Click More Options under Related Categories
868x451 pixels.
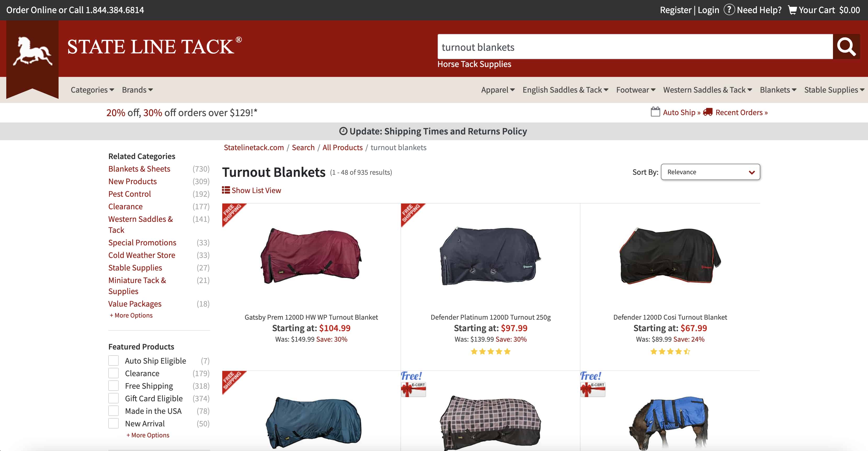pyautogui.click(x=131, y=315)
